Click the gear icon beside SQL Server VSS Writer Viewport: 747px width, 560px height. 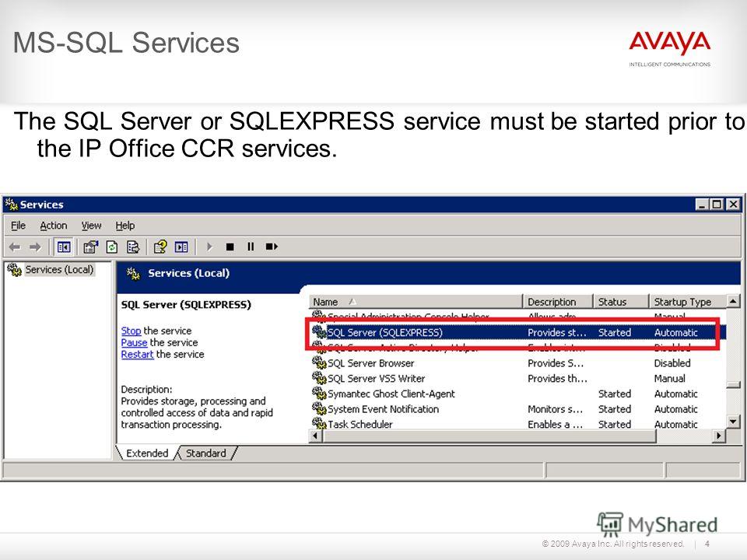pos(319,378)
